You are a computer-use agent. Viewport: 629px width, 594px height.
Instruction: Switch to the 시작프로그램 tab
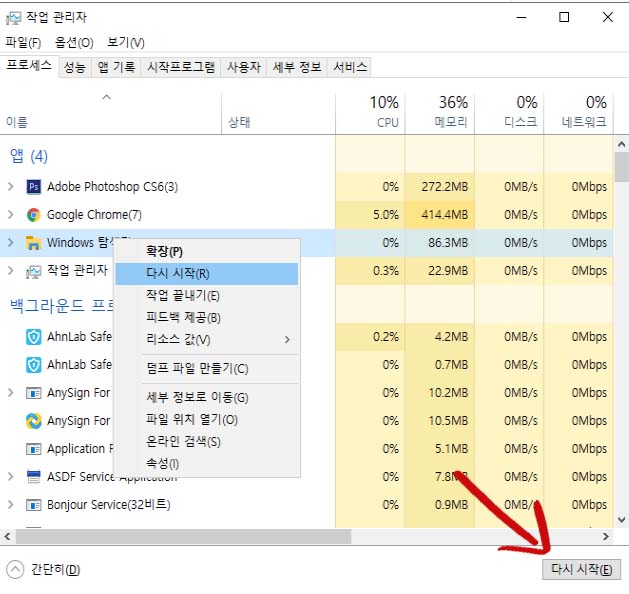coord(181,67)
